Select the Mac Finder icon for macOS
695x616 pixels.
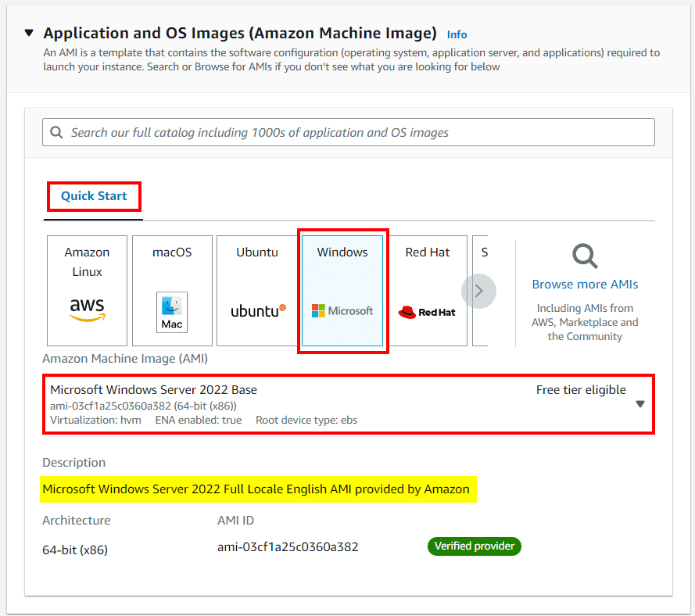point(172,312)
